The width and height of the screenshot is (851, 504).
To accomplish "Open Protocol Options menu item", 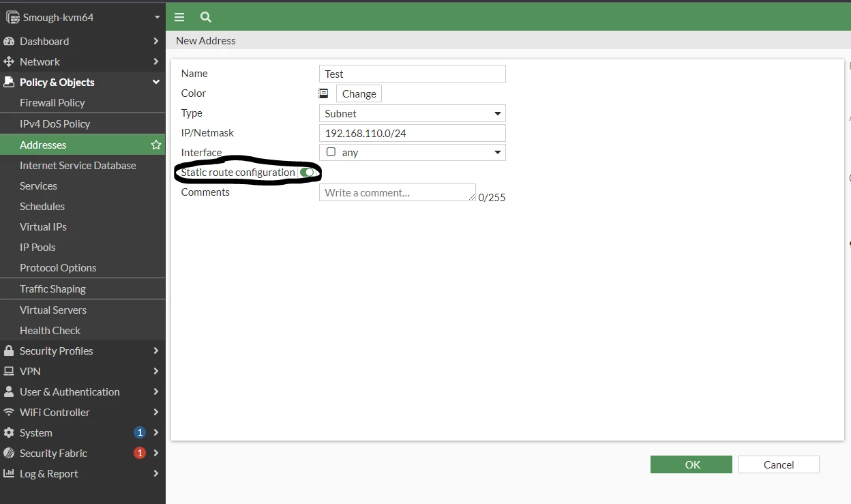I will [83, 267].
